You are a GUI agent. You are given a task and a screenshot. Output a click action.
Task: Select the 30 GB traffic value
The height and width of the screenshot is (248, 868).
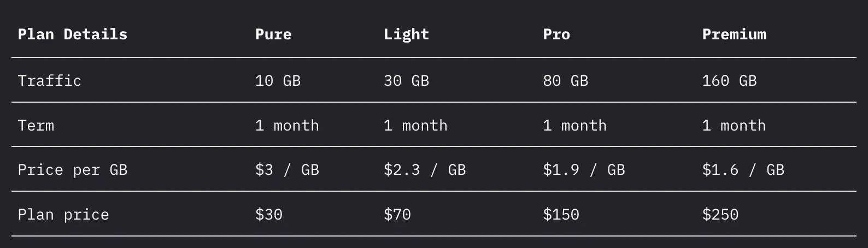(406, 81)
